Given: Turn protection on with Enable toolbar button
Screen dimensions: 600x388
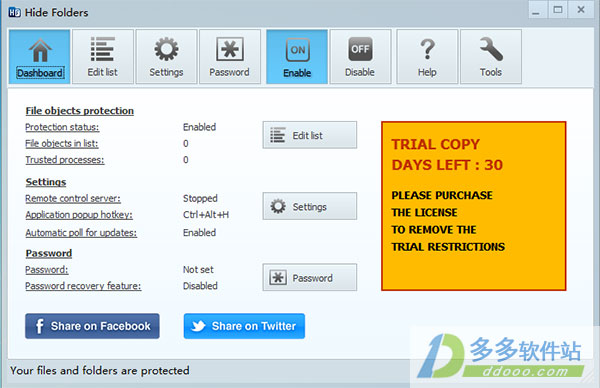Looking at the screenshot, I should pos(297,57).
